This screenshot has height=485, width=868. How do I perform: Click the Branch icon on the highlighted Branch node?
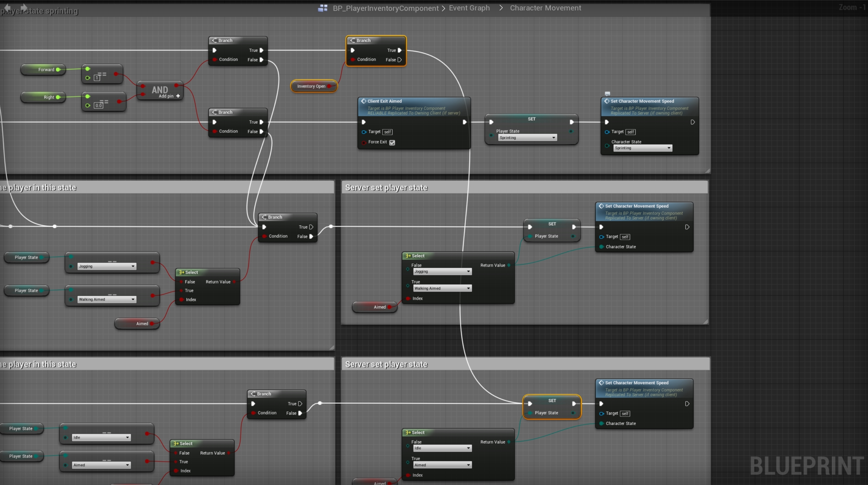pyautogui.click(x=352, y=40)
